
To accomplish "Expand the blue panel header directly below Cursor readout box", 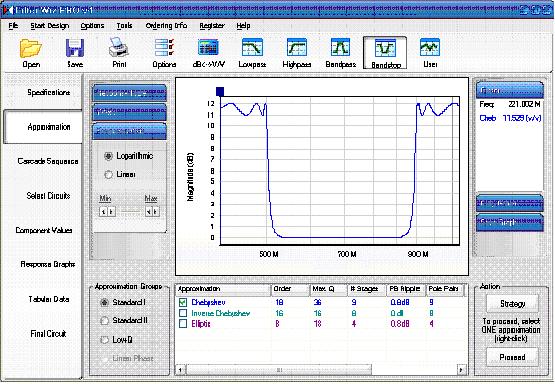I will tap(510, 203).
